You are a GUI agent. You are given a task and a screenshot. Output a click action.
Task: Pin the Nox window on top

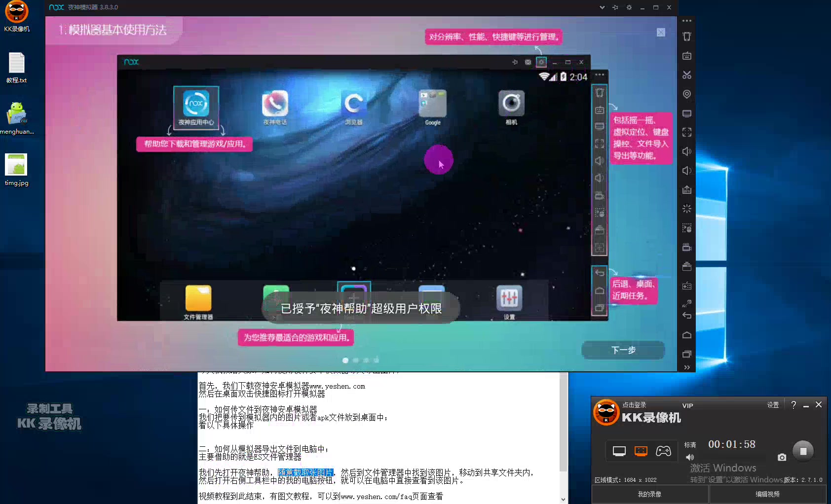pos(615,7)
